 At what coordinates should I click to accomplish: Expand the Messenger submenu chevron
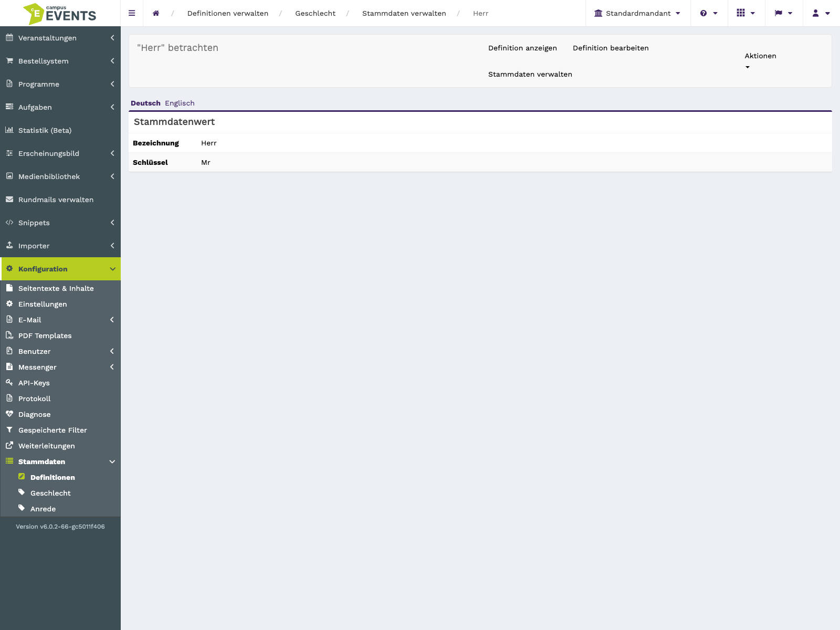pyautogui.click(x=112, y=367)
